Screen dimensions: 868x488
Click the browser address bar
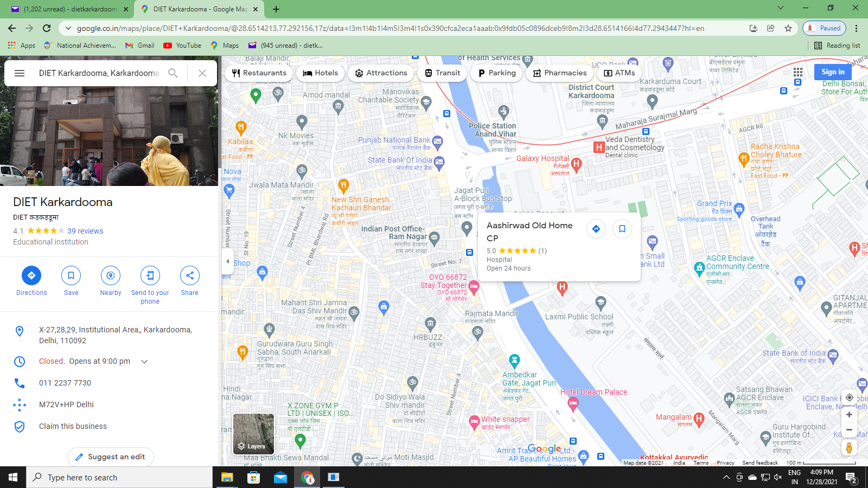391,28
